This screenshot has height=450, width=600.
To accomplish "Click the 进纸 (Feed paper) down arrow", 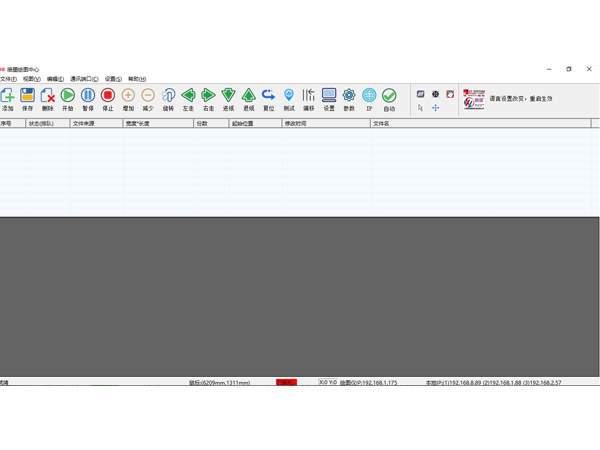I will [x=228, y=97].
